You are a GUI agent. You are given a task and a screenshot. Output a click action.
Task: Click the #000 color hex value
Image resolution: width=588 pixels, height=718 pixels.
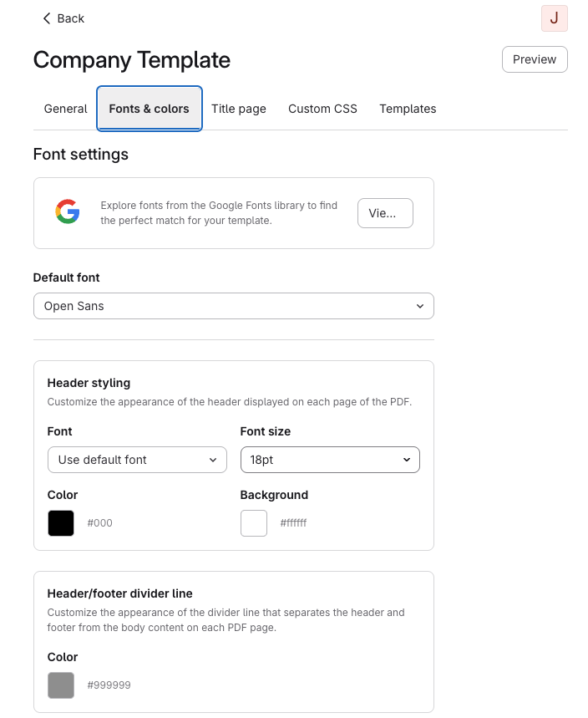99,523
